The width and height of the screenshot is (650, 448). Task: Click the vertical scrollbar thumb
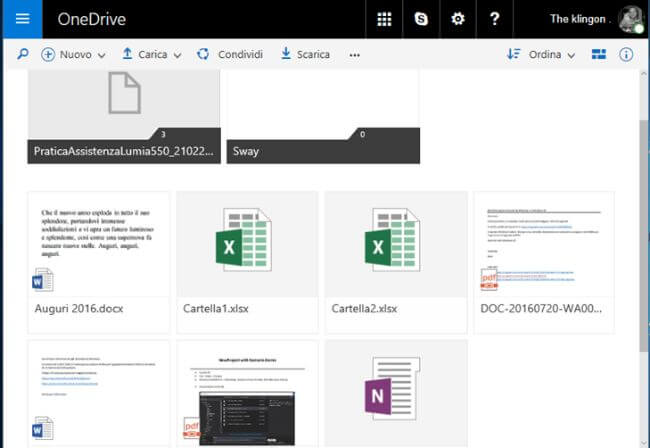(644, 236)
